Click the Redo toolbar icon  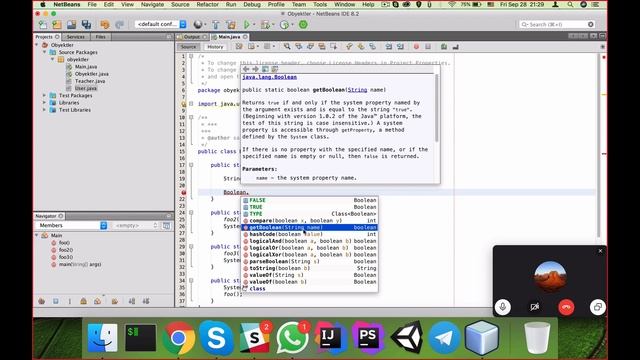pyautogui.click(x=119, y=24)
